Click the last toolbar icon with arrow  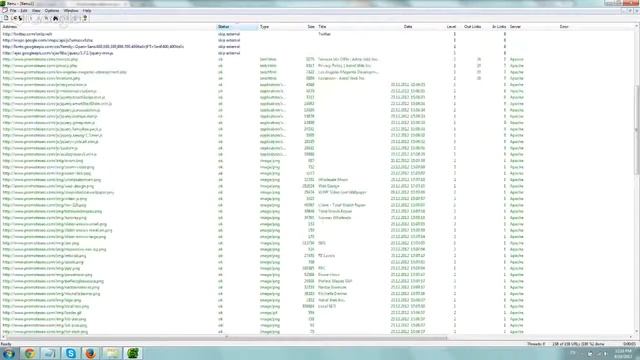tap(85, 18)
